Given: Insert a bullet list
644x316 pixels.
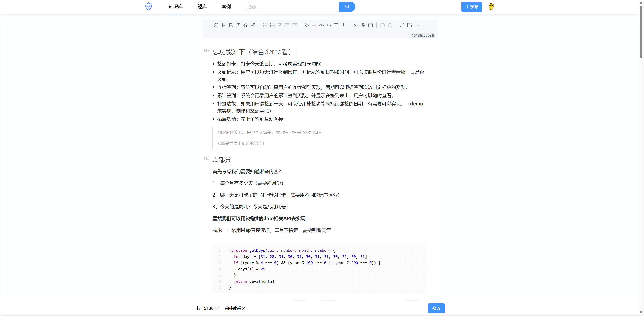Looking at the screenshot, I should (x=265, y=25).
